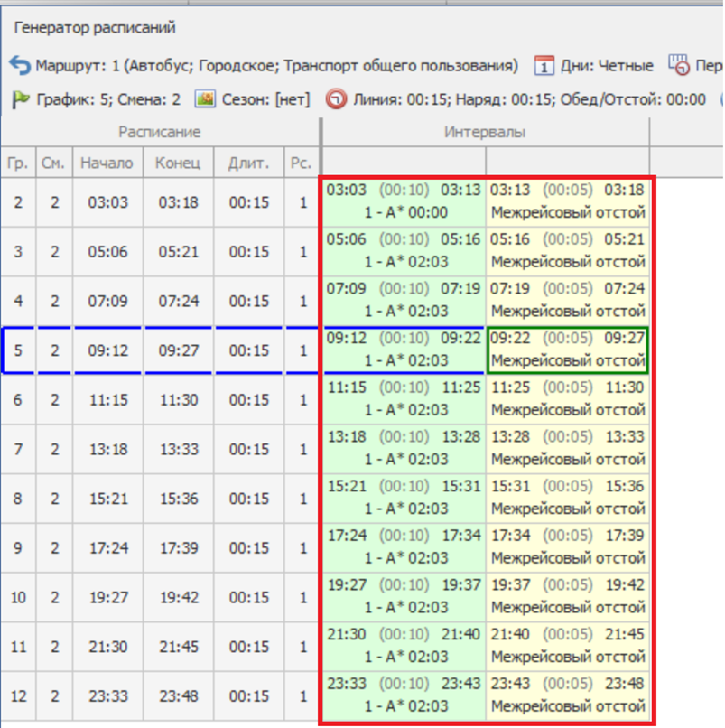Click the Длит. column header

point(248,163)
